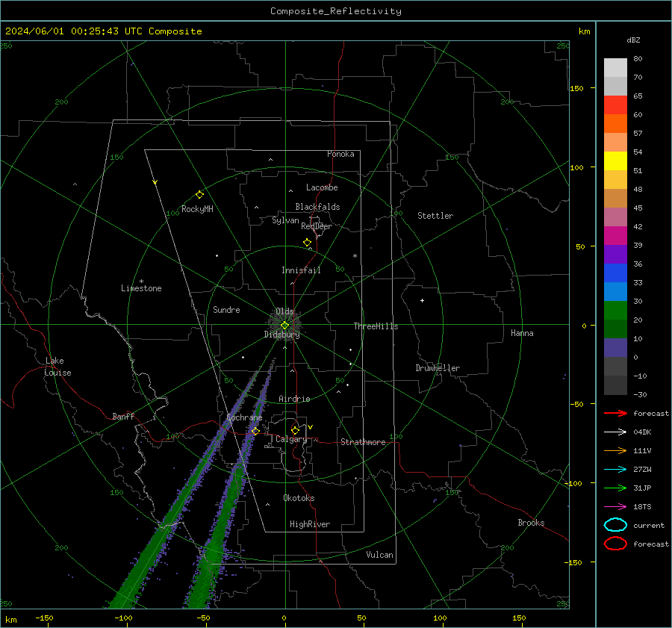
Task: Click the Innisfail label
Action: [x=301, y=270]
